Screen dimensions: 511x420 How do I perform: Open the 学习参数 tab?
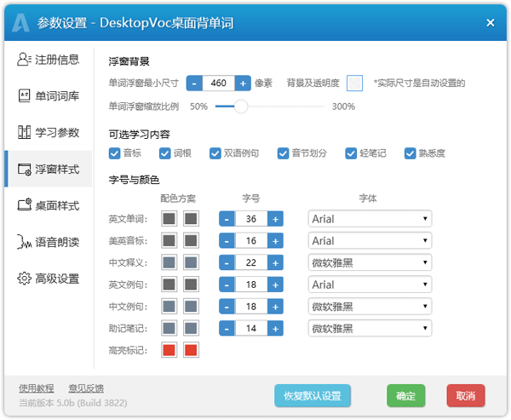(x=49, y=132)
